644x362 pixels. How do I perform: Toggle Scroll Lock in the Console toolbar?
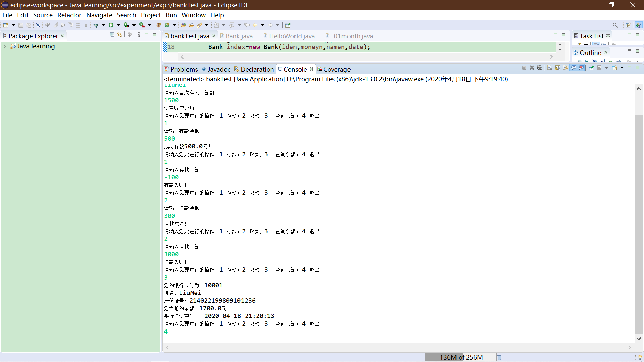pos(557,68)
